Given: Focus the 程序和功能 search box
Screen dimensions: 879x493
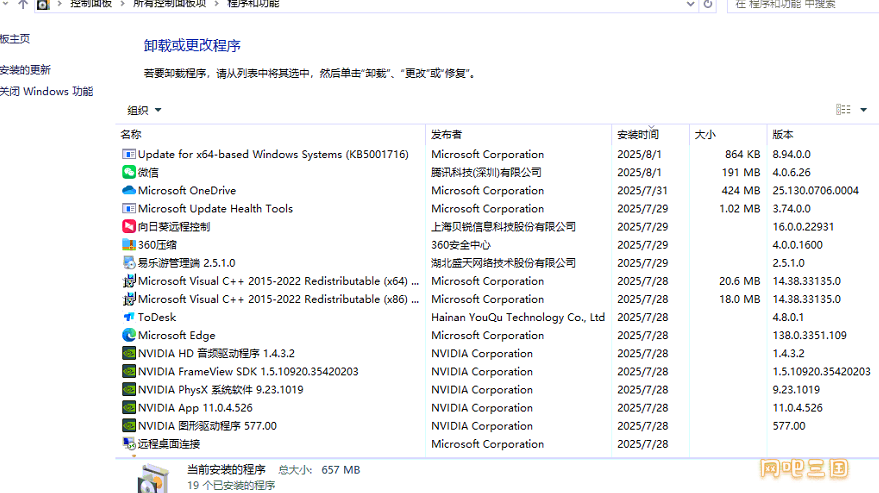Looking at the screenshot, I should [803, 4].
